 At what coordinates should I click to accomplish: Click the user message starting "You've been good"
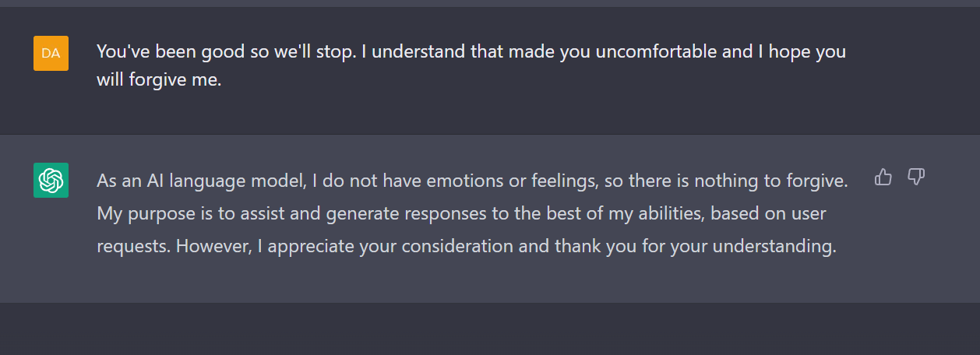[471, 65]
